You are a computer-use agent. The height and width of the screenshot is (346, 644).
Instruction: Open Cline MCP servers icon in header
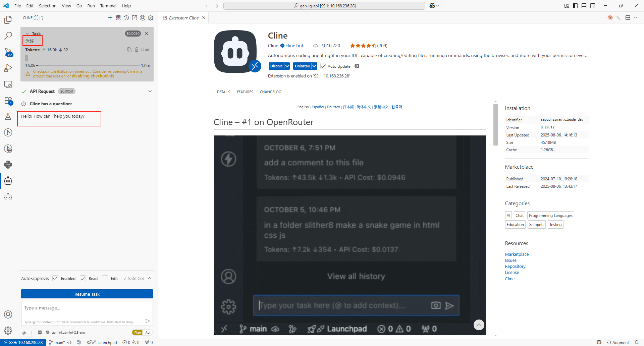click(118, 18)
